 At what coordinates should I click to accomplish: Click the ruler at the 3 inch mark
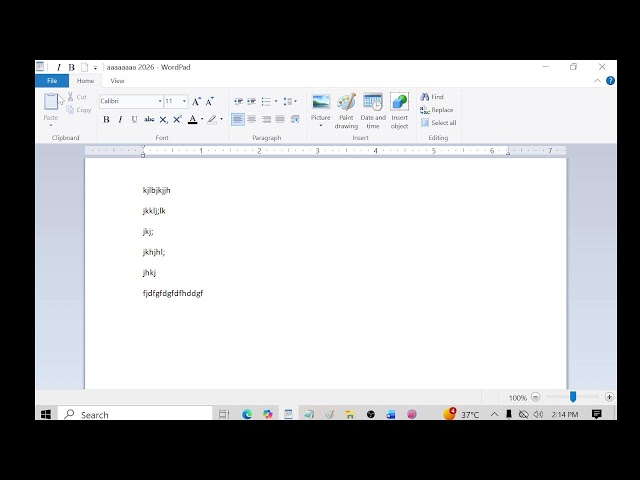tap(317, 151)
